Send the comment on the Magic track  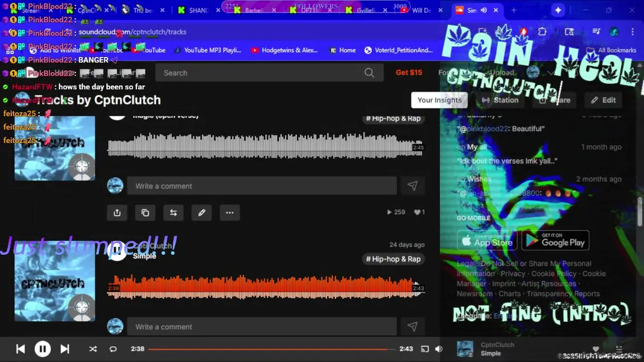tap(413, 186)
